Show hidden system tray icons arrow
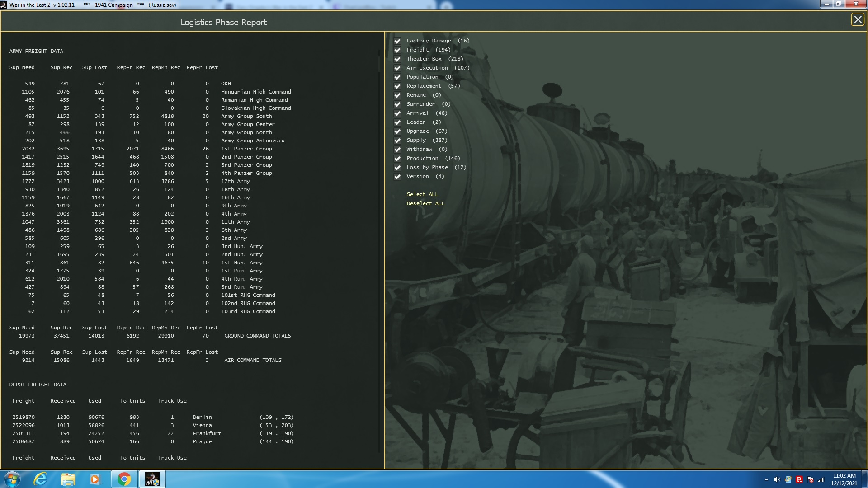Screen dimensions: 868x488 pyautogui.click(x=766, y=479)
